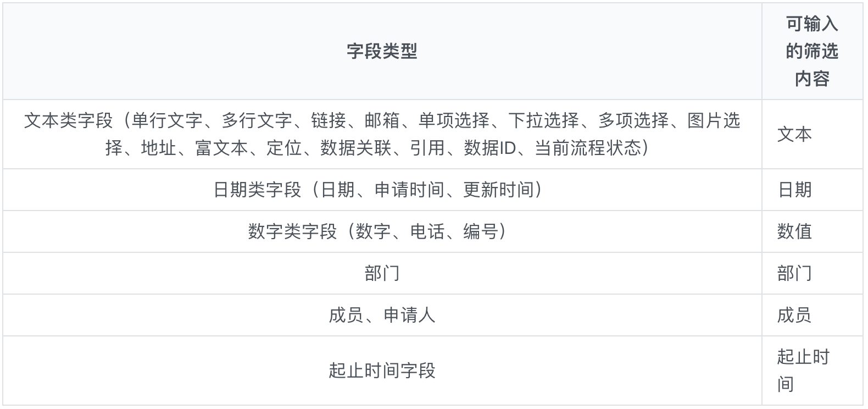The image size is (868, 409).
Task: Click the 可输入的筛选内容 column header
Action: point(812,51)
